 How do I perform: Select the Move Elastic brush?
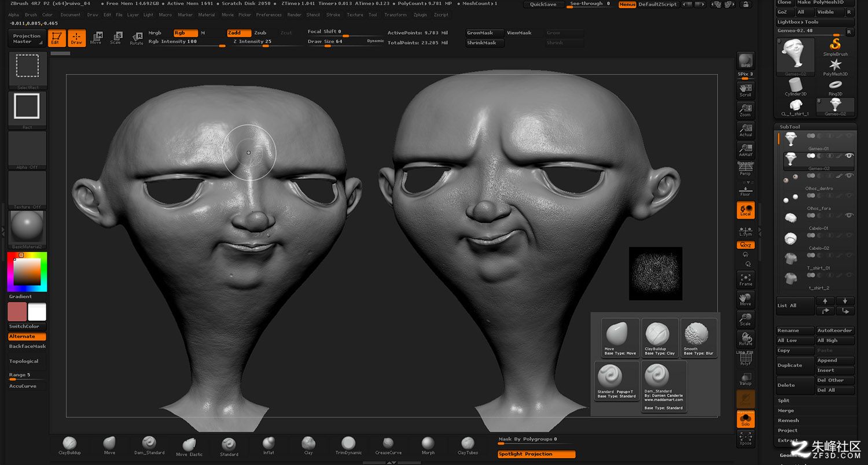point(189,446)
